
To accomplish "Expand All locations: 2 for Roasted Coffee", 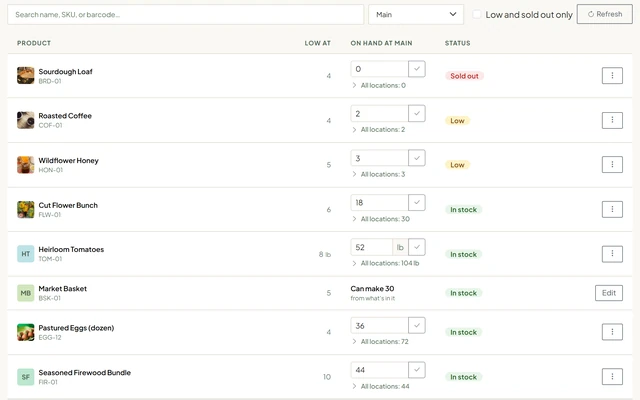I will coord(379,129).
